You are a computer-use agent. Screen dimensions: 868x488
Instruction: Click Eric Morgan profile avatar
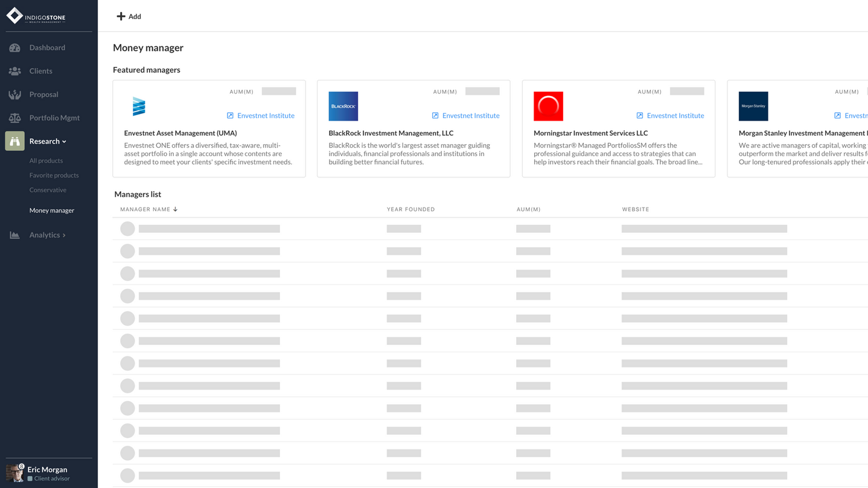pyautogui.click(x=14, y=473)
